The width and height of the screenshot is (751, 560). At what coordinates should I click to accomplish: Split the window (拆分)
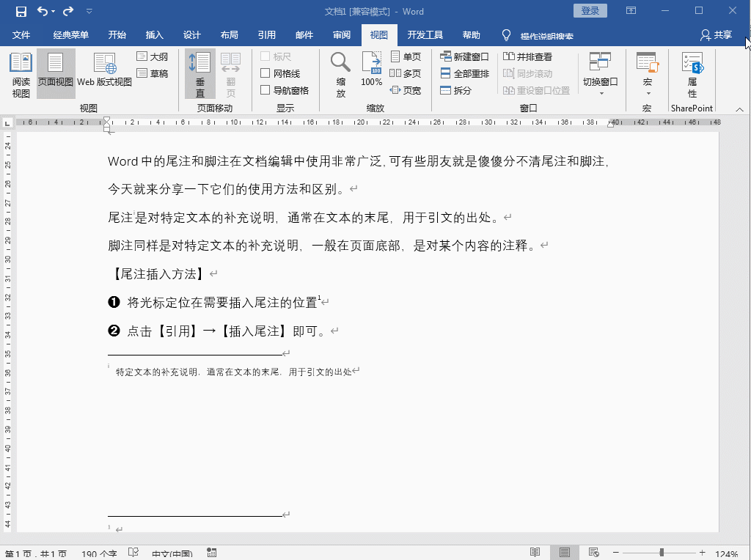coord(456,90)
